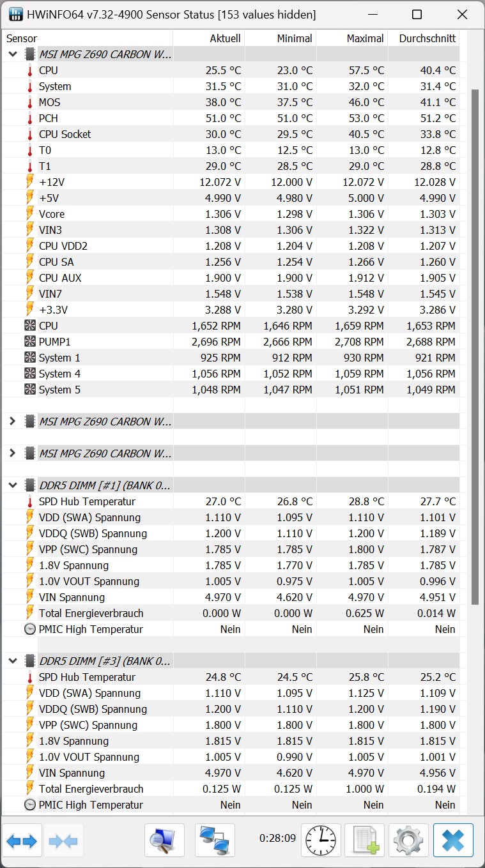Select the PMIC High Temperatur row of DIMM #1
This screenshot has width=485, height=868.
point(231,629)
